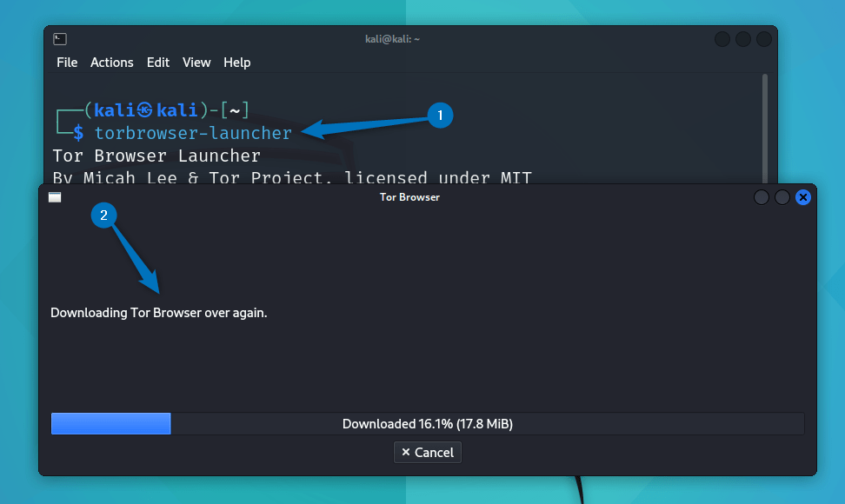Open the Actions menu
This screenshot has height=504, width=845.
(x=111, y=62)
